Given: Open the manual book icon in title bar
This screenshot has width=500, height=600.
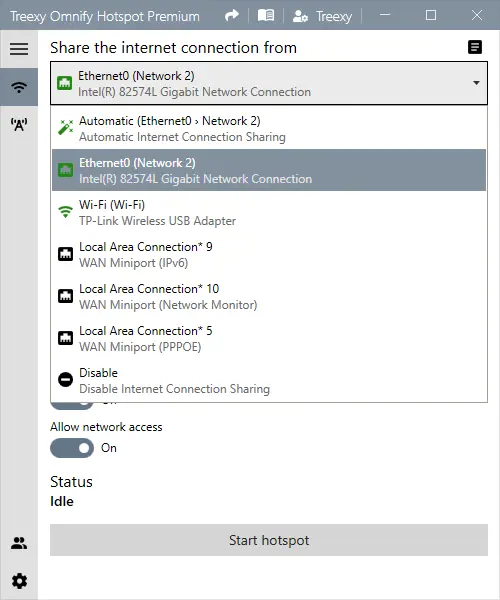Looking at the screenshot, I should [x=266, y=16].
